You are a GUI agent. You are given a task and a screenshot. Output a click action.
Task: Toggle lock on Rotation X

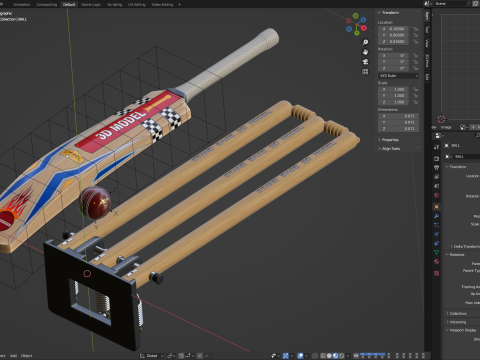pos(416,56)
